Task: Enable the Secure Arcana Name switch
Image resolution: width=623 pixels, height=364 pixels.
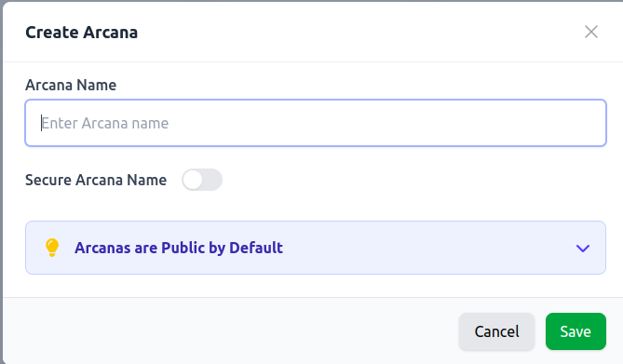Action: click(202, 180)
